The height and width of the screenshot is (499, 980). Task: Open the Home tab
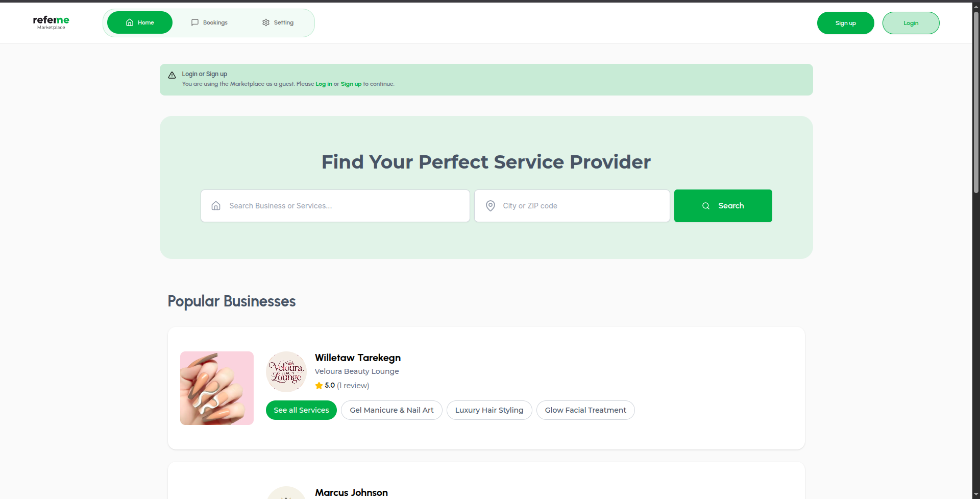[x=140, y=22]
